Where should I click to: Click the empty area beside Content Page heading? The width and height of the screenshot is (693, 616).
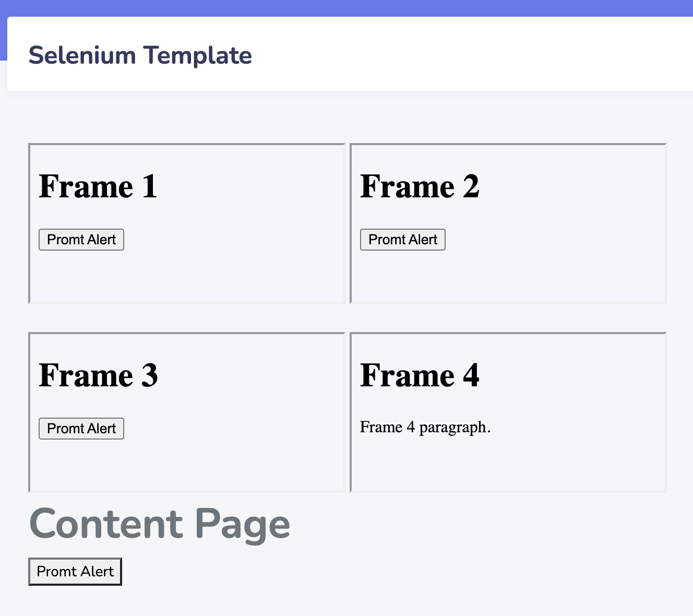coord(470,525)
